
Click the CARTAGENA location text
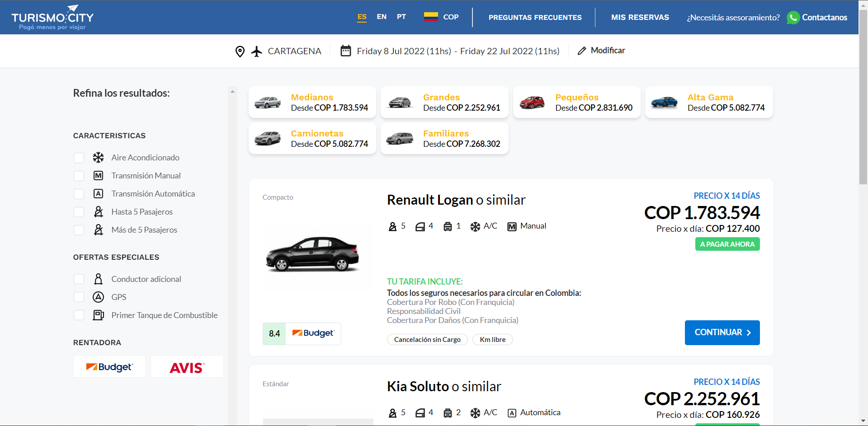point(294,51)
